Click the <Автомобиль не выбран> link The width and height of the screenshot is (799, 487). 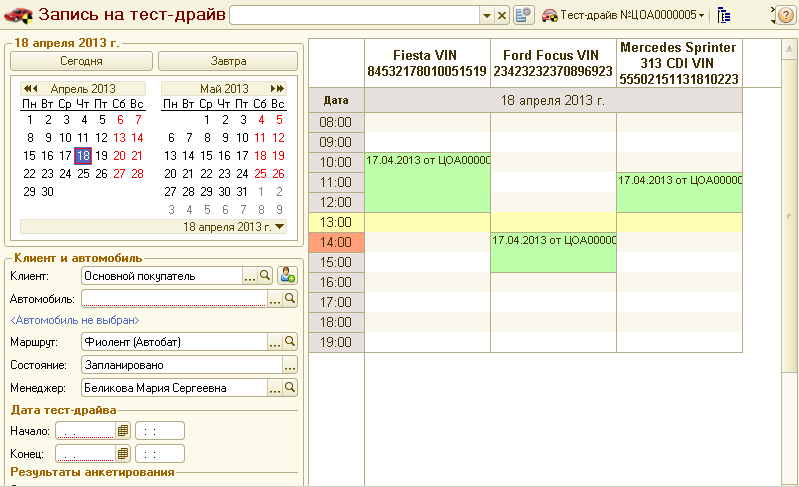pos(75,320)
